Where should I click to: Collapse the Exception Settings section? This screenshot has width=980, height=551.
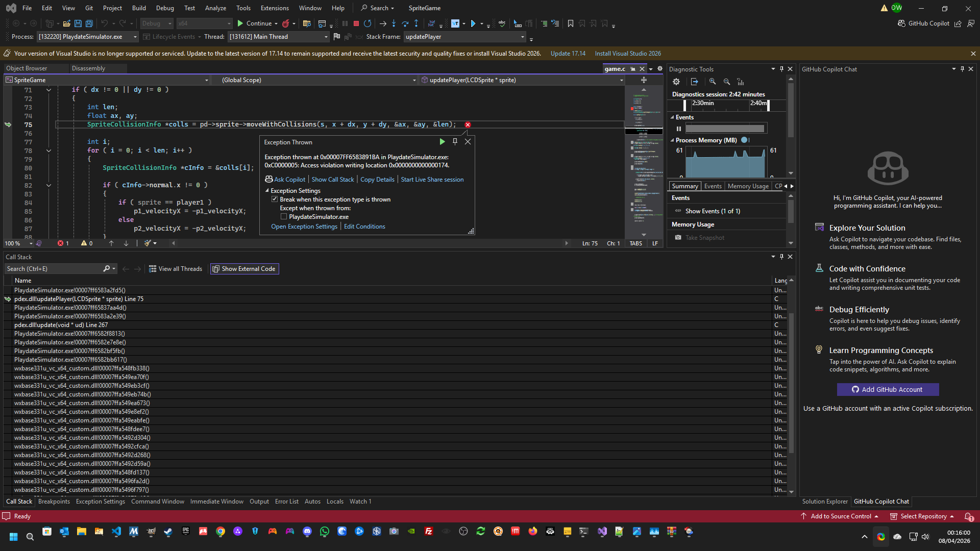tap(267, 191)
